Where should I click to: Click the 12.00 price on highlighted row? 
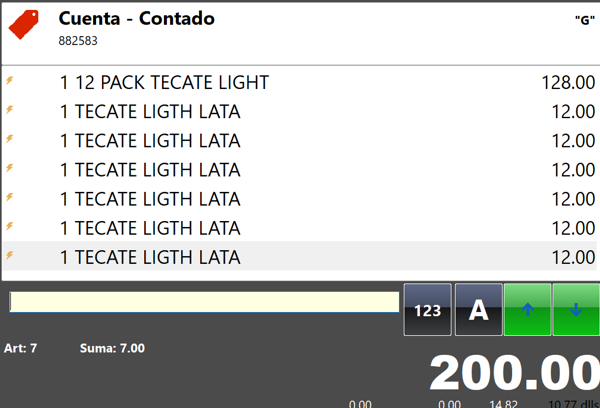click(x=573, y=258)
